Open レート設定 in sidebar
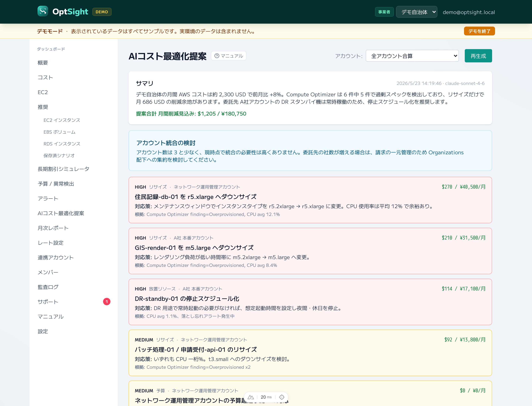The height and width of the screenshot is (406, 532). point(74,243)
